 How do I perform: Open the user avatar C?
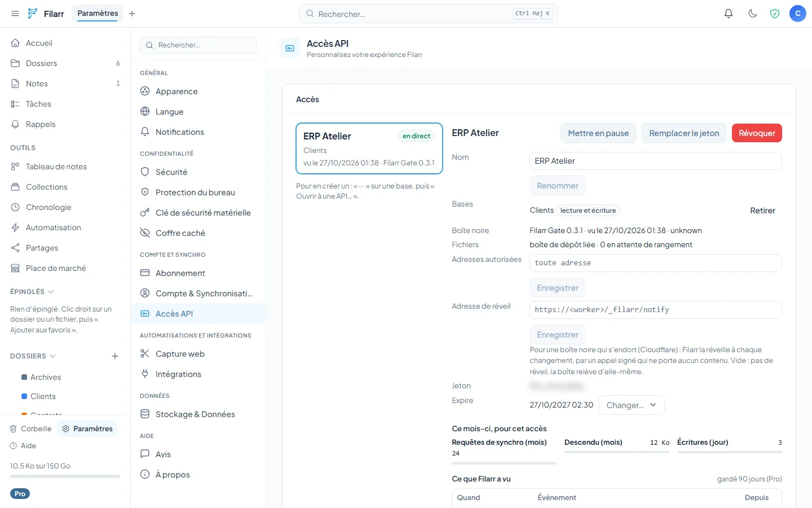(x=797, y=14)
